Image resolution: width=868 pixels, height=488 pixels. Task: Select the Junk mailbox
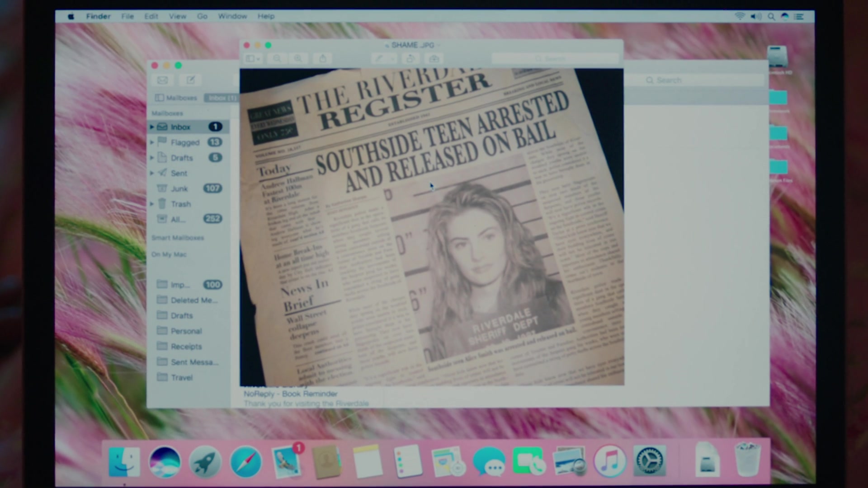[x=189, y=188]
